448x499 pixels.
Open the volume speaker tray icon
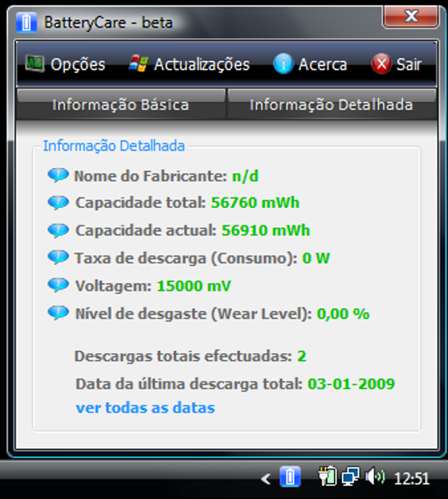click(375, 477)
